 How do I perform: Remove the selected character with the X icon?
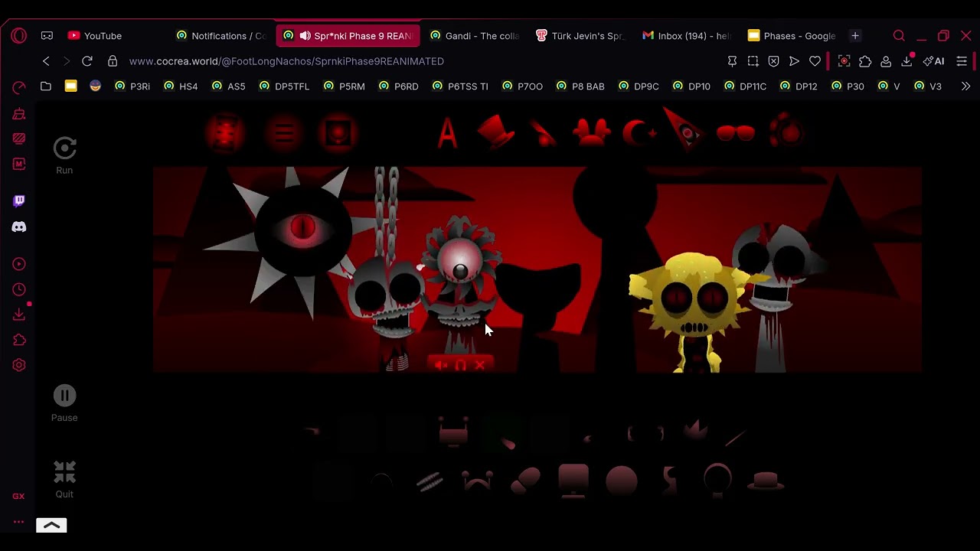(480, 365)
